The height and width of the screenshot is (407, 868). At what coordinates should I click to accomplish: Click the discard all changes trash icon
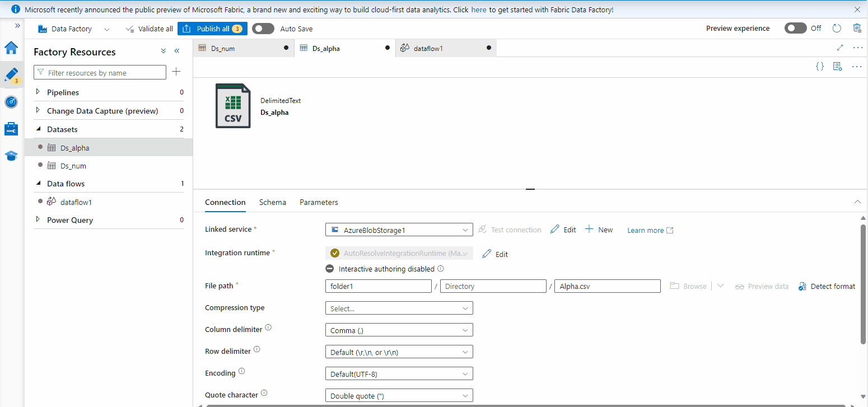tap(857, 29)
